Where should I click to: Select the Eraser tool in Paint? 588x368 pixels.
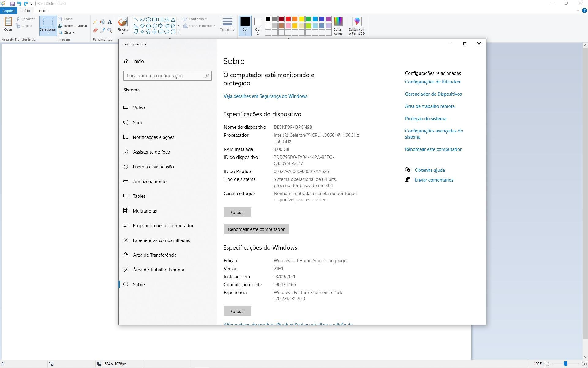[95, 30]
